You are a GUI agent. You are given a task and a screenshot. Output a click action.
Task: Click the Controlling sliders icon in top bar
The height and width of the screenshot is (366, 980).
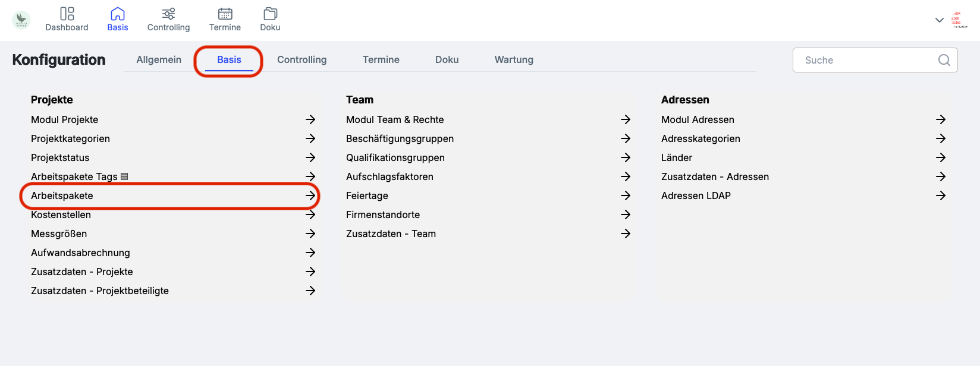pos(168,14)
